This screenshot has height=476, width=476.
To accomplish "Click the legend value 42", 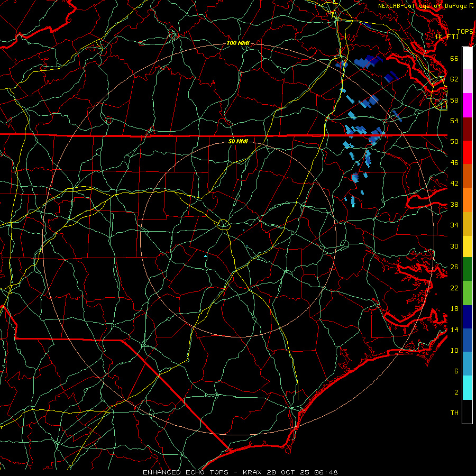I will [x=454, y=184].
